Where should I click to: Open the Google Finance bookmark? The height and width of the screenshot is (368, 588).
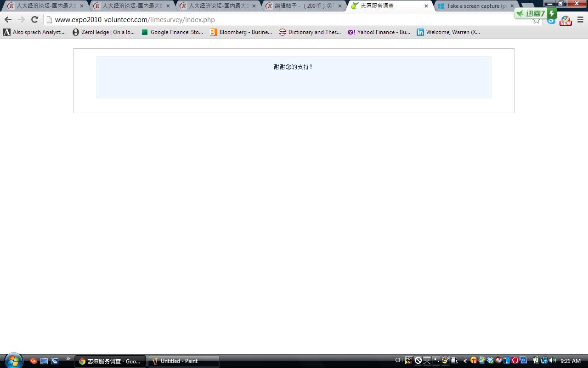pyautogui.click(x=172, y=32)
